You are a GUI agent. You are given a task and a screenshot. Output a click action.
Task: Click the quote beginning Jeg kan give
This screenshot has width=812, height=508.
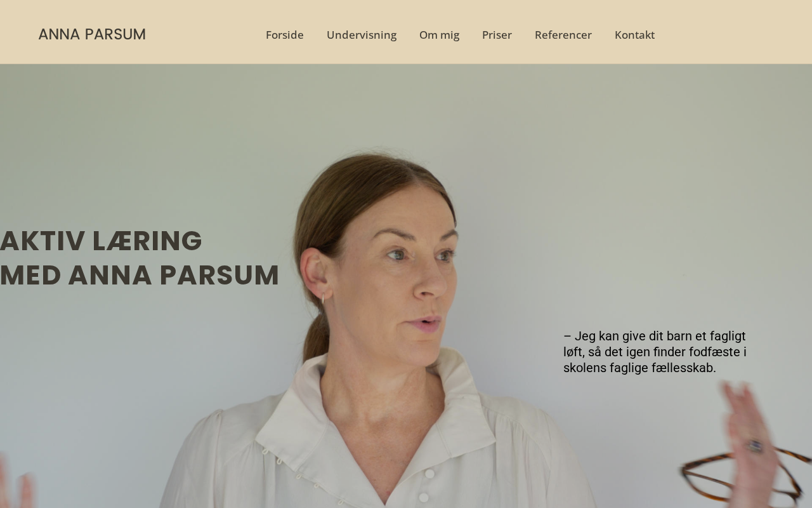tap(655, 352)
